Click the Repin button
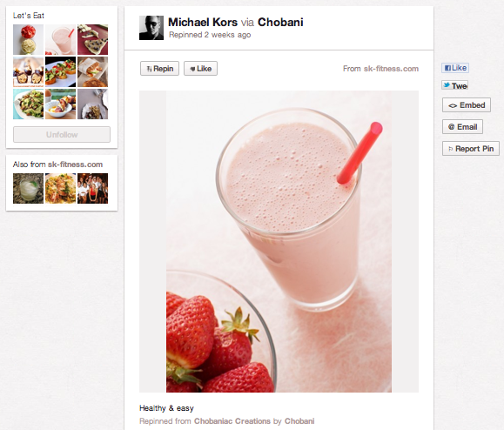This screenshot has height=430, width=504. tap(159, 69)
